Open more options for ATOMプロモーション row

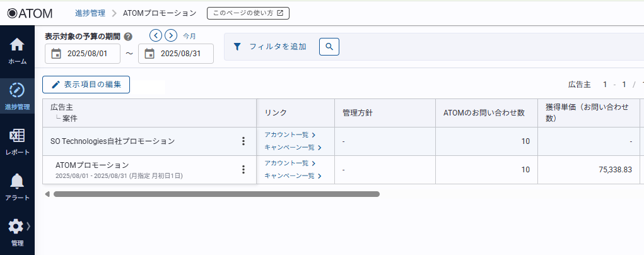(x=243, y=169)
